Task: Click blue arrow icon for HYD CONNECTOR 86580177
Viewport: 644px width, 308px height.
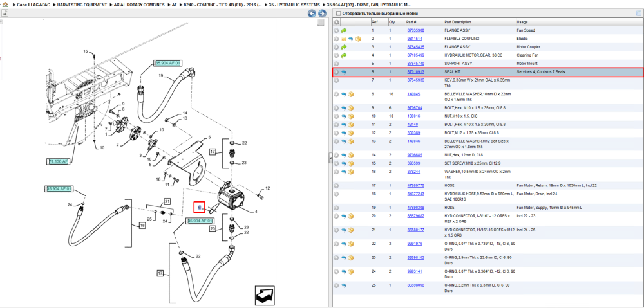Action: pyautogui.click(x=344, y=230)
